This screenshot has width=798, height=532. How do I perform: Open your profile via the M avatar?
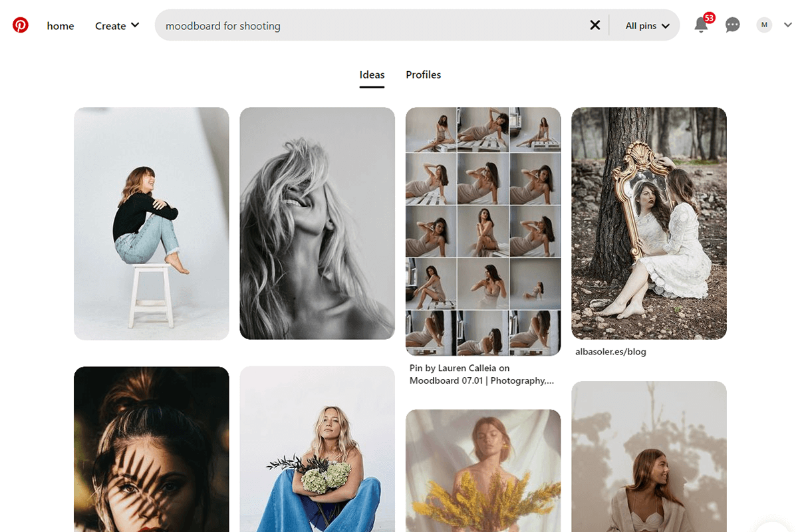pyautogui.click(x=764, y=25)
